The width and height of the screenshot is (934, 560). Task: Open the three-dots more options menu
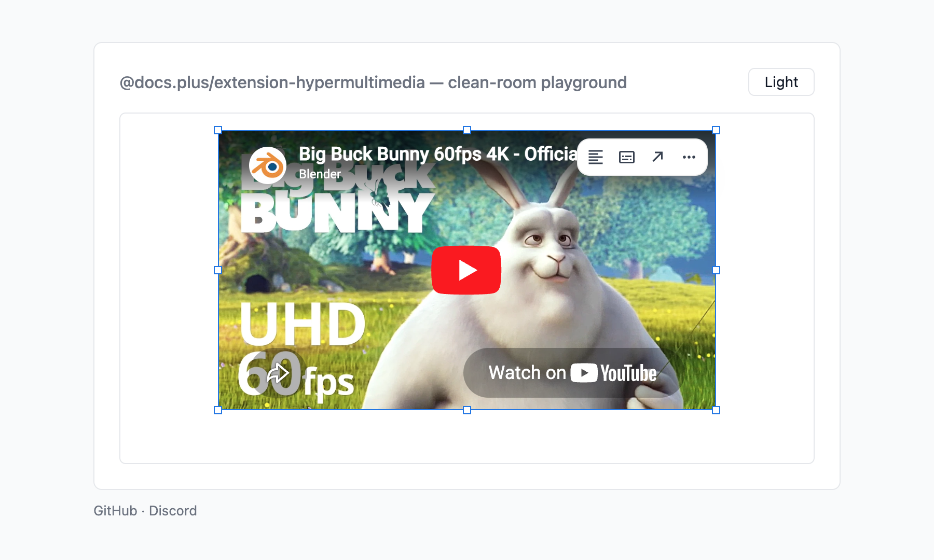coord(689,157)
